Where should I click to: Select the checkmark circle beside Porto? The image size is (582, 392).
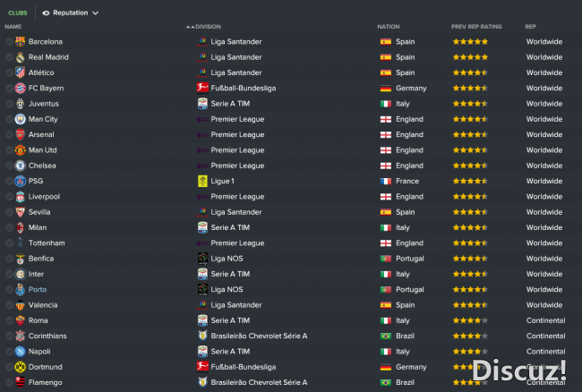click(9, 289)
